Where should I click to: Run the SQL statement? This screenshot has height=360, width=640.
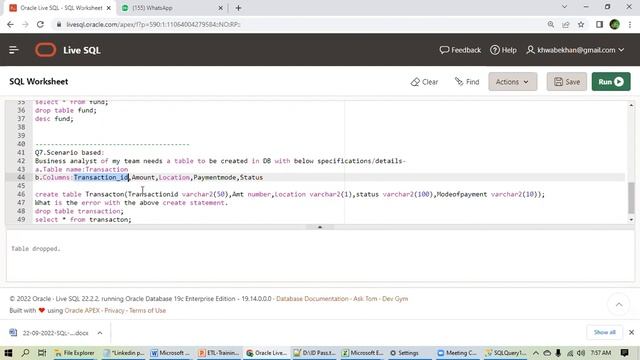611,82
